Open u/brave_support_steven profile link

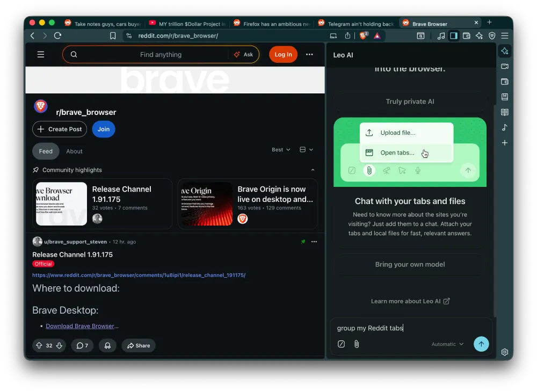pos(75,242)
